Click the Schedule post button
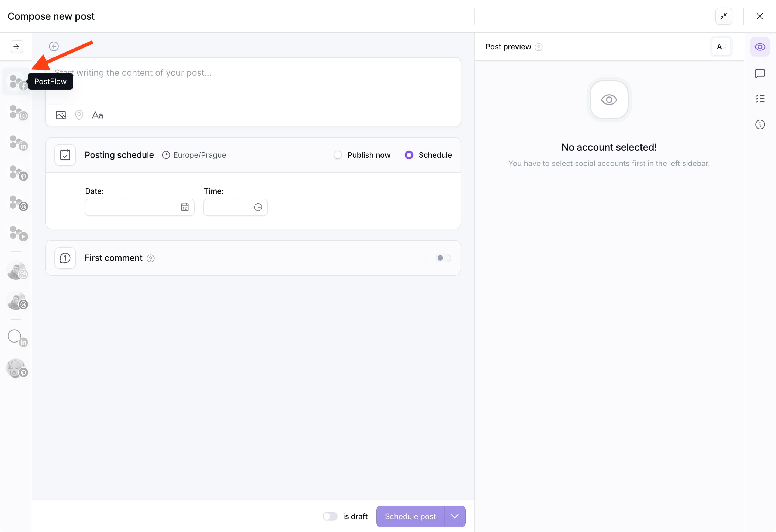This screenshot has height=532, width=776. 410,516
